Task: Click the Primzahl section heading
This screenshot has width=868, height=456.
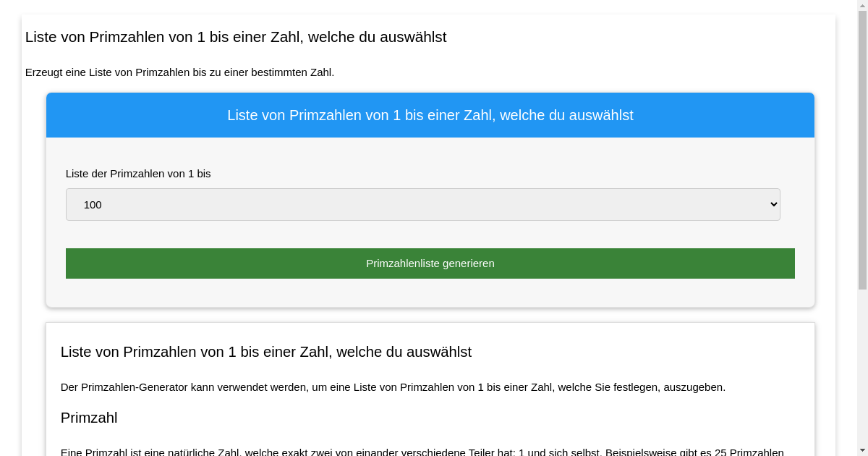Action: click(x=89, y=418)
